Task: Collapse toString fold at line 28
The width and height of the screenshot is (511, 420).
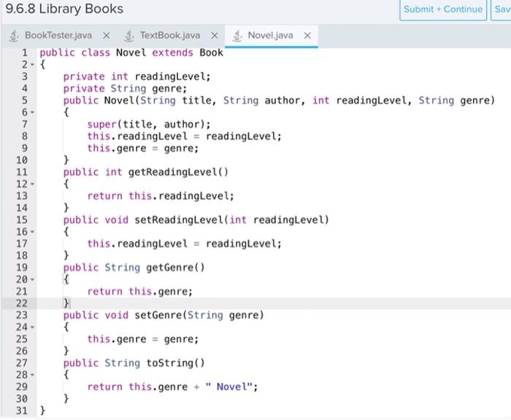Action: [x=32, y=375]
